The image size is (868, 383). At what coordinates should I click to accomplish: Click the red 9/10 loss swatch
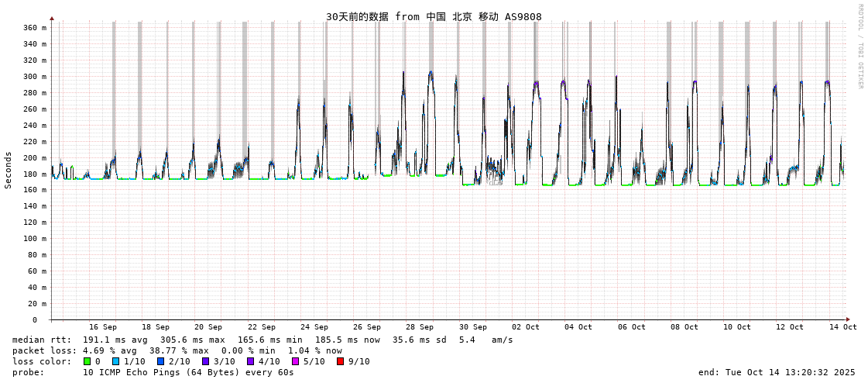[x=340, y=361]
